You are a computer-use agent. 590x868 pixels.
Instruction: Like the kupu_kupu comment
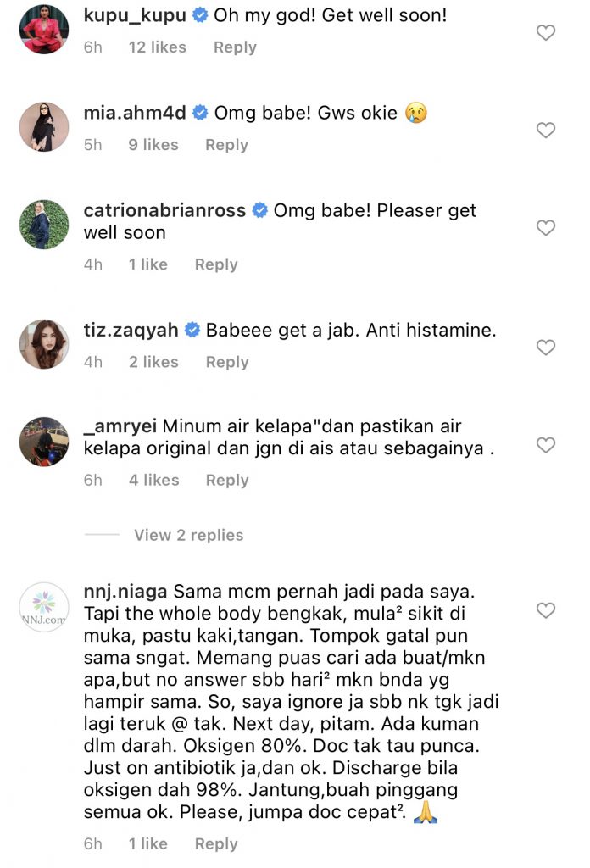pos(547,33)
